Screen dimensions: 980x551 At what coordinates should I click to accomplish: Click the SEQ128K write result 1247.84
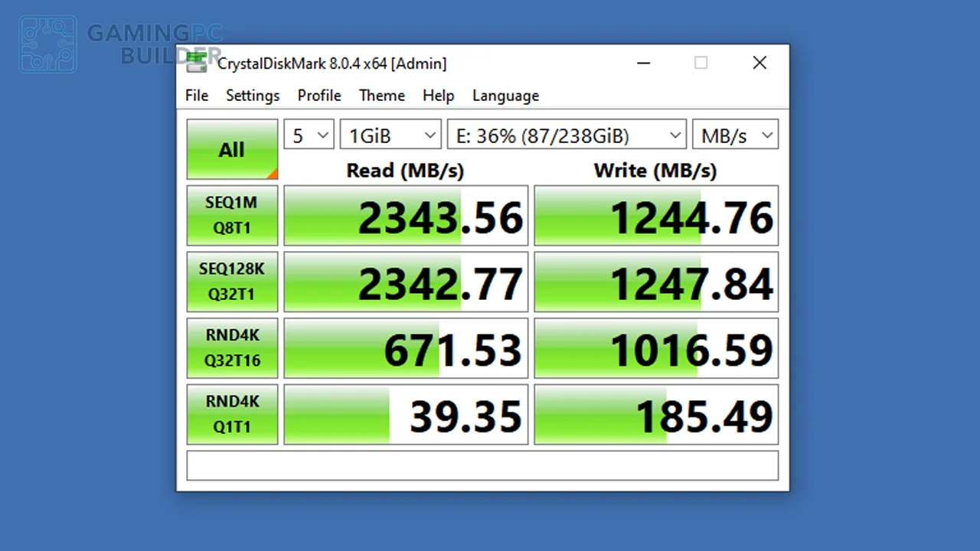click(x=656, y=282)
